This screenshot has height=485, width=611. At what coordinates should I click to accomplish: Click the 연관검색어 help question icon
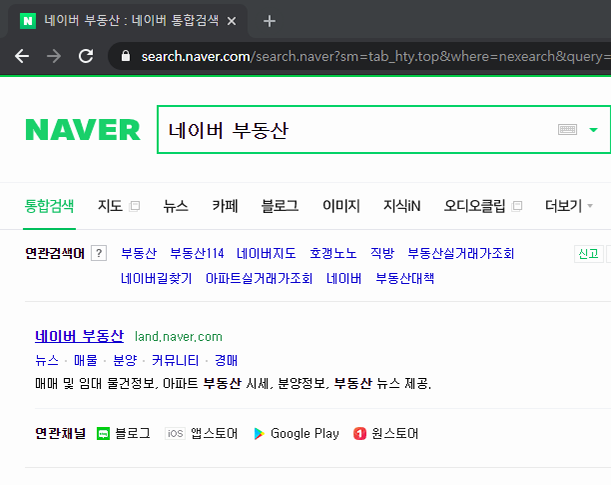click(x=99, y=253)
